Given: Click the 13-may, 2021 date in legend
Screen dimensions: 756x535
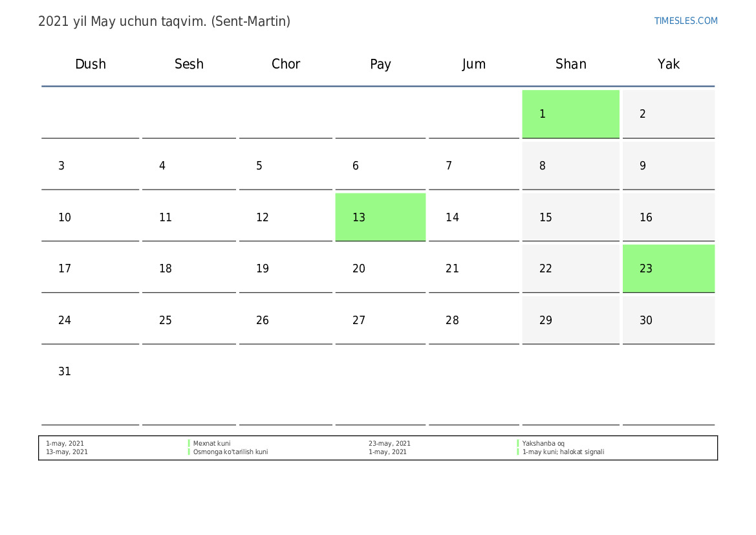Looking at the screenshot, I should 67,452.
